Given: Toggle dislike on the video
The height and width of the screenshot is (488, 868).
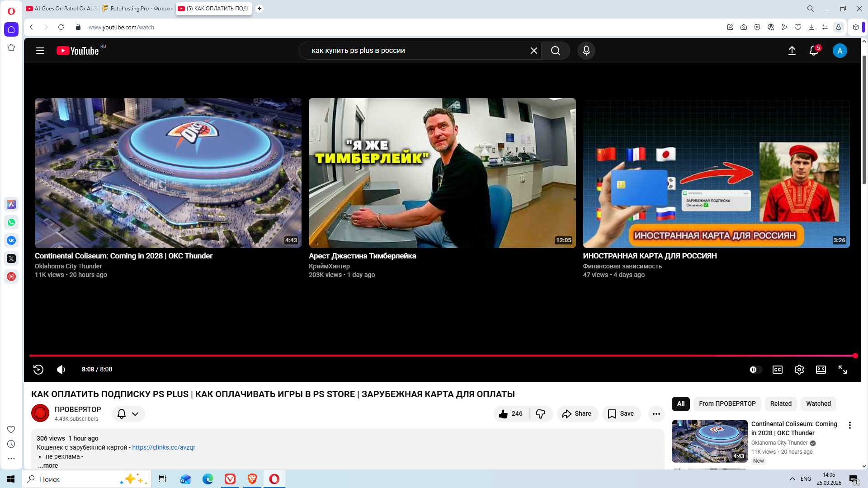Looking at the screenshot, I should [x=540, y=414].
